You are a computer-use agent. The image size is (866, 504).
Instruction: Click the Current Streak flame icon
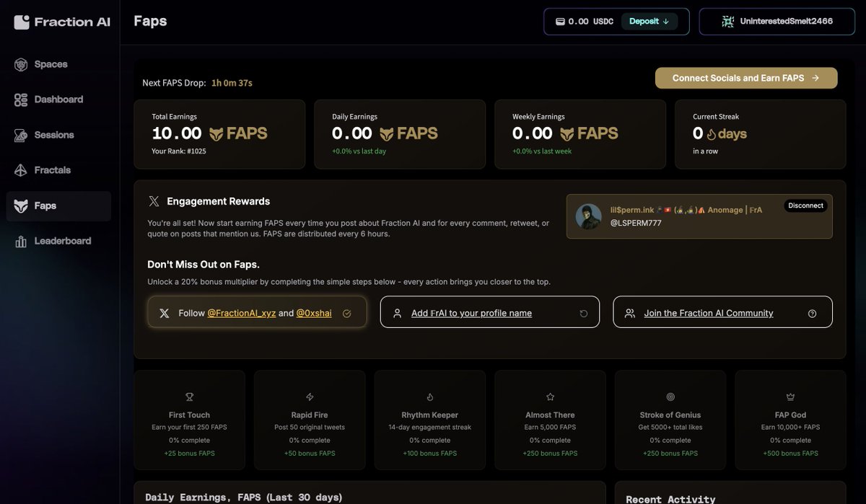[711, 134]
